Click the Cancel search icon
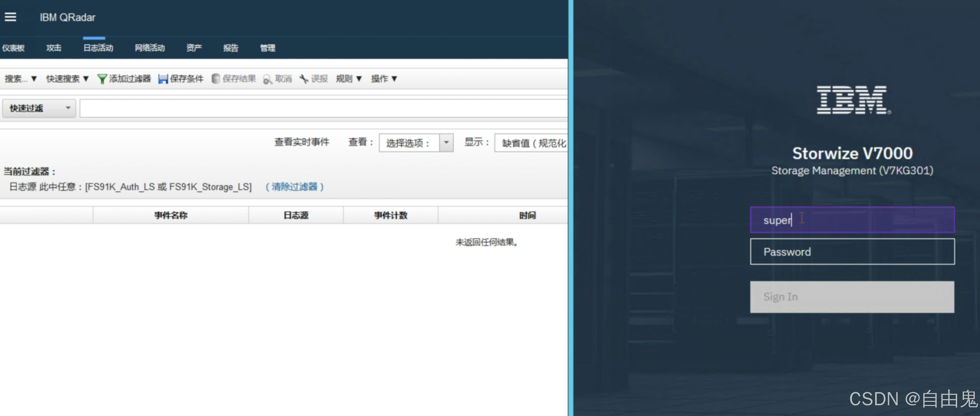Image resolution: width=980 pixels, height=416 pixels. [267, 79]
